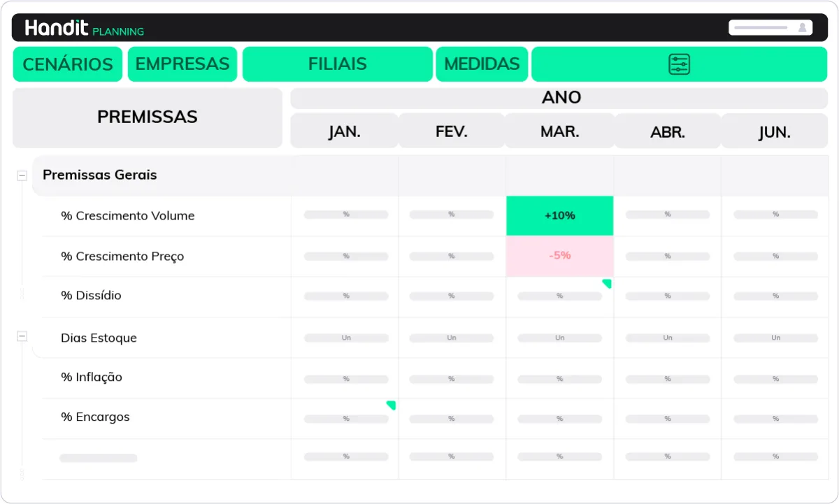Select the MAR. column header

pos(559,131)
